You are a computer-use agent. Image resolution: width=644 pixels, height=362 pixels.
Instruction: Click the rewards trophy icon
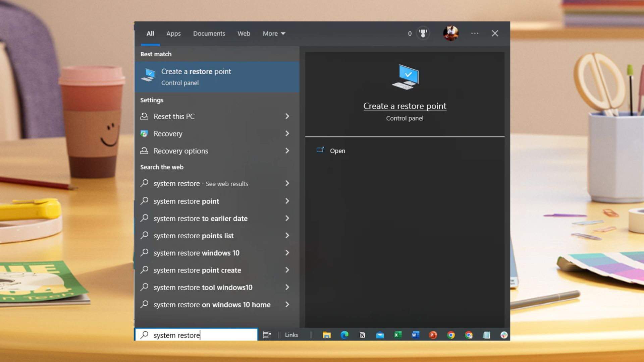coord(423,33)
